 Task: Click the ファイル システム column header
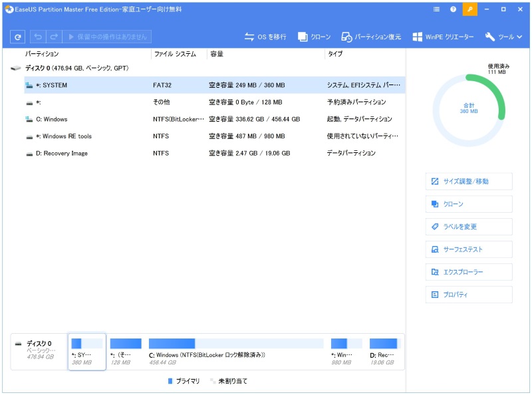click(x=175, y=54)
